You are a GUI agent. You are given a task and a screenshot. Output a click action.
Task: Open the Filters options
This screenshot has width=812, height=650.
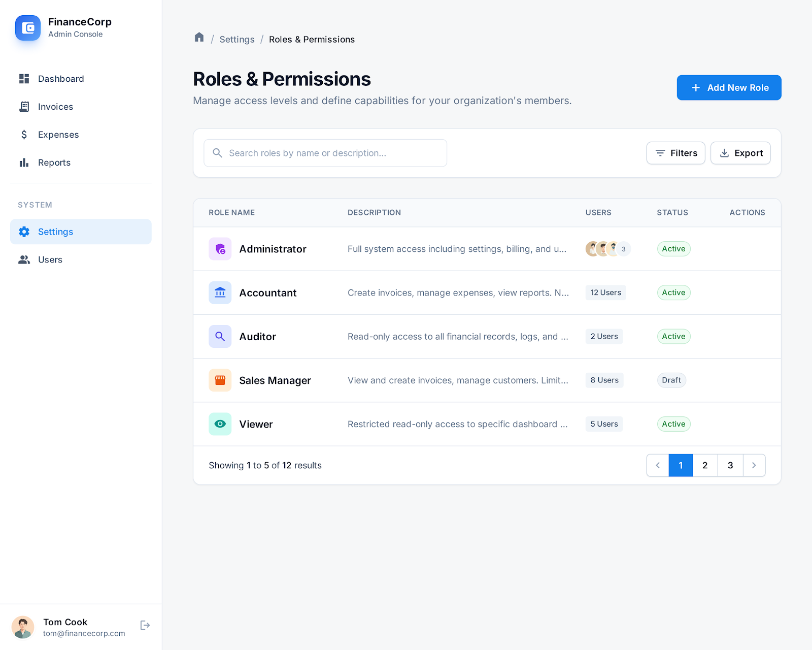click(x=675, y=153)
